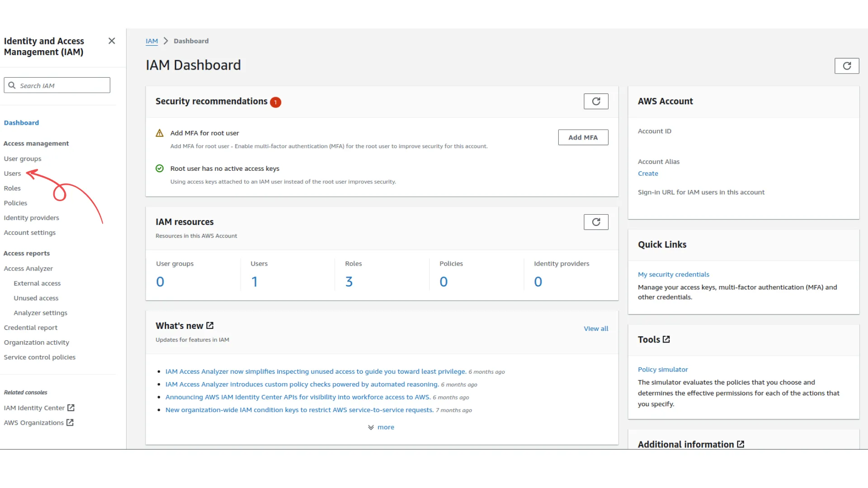Open My security credentials link
The width and height of the screenshot is (868, 488).
point(673,274)
